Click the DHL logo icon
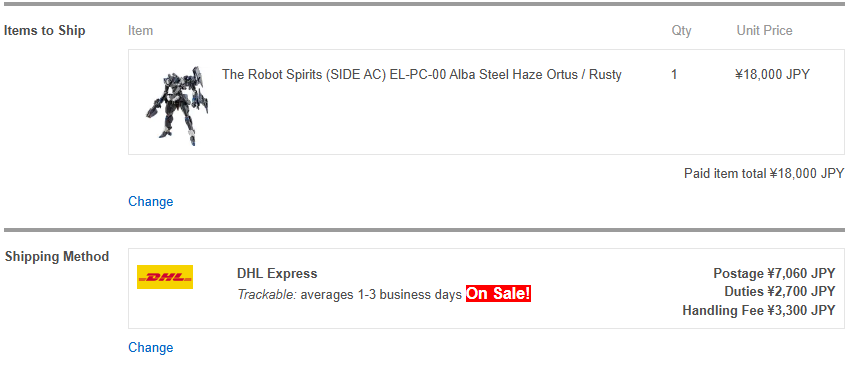The height and width of the screenshot is (369, 852). point(165,277)
